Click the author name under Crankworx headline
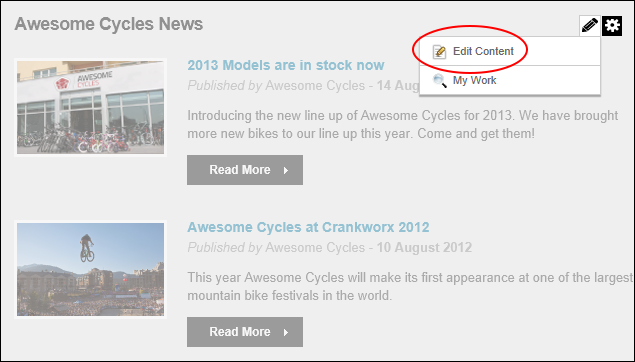This screenshot has height=362, width=635. (315, 247)
